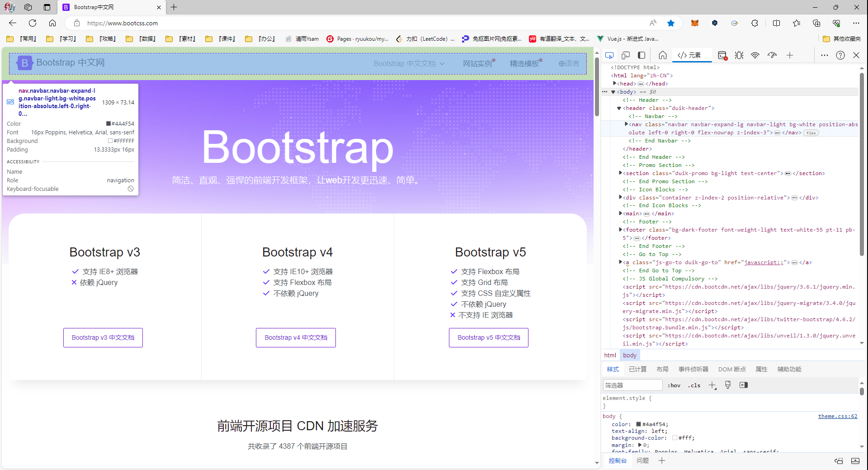Open DevTools customize three-dots menu

point(825,55)
